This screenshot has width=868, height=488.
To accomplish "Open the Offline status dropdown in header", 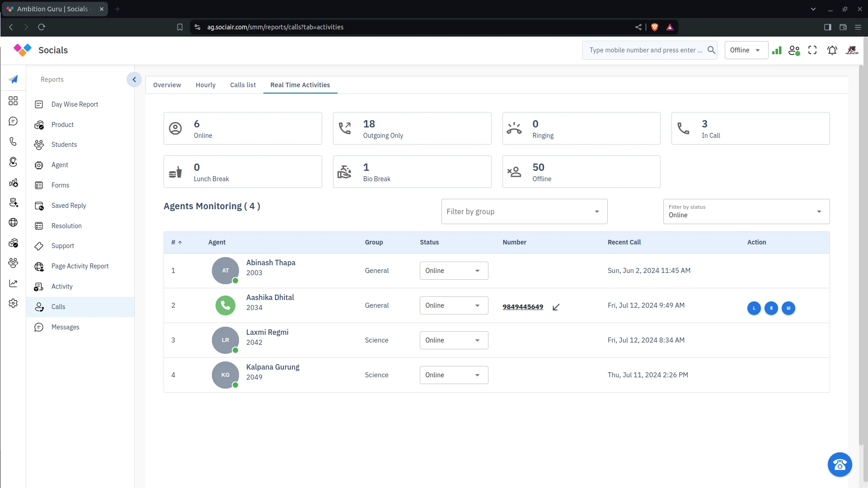I will click(x=746, y=50).
